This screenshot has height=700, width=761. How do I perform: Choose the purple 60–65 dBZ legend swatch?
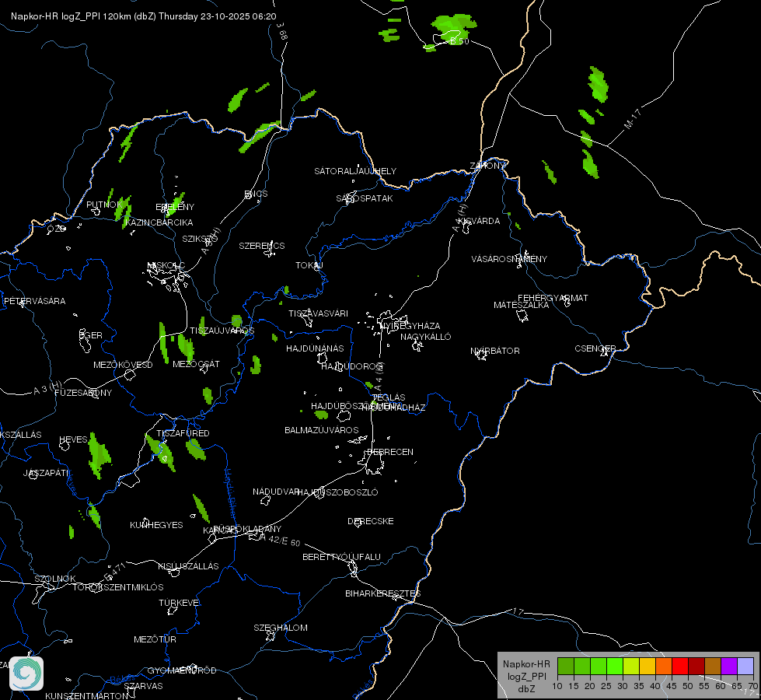[729, 666]
